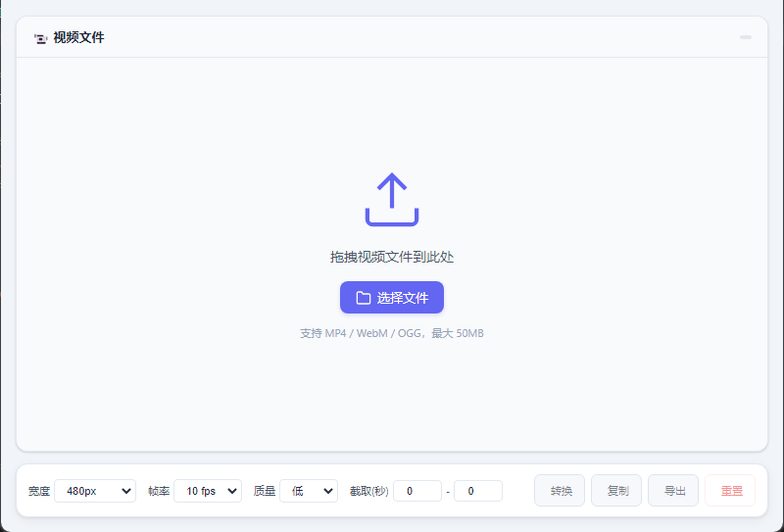
Task: Click the 导出 button
Action: click(x=673, y=491)
